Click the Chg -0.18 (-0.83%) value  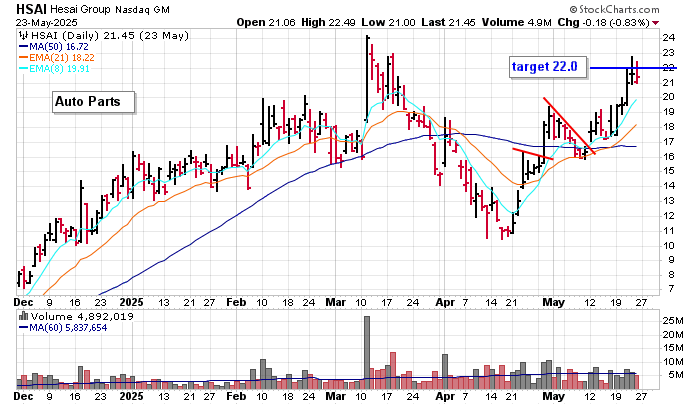point(603,22)
